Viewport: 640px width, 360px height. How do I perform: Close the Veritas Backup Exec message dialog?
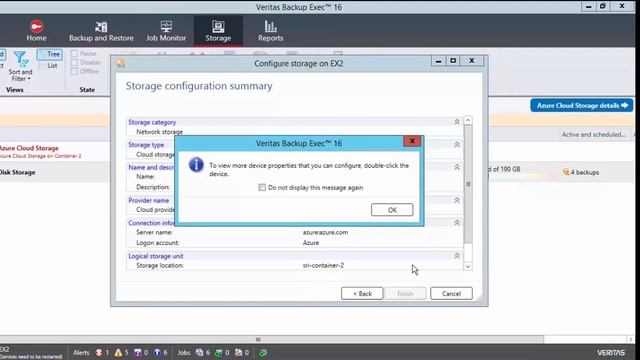[x=412, y=141]
